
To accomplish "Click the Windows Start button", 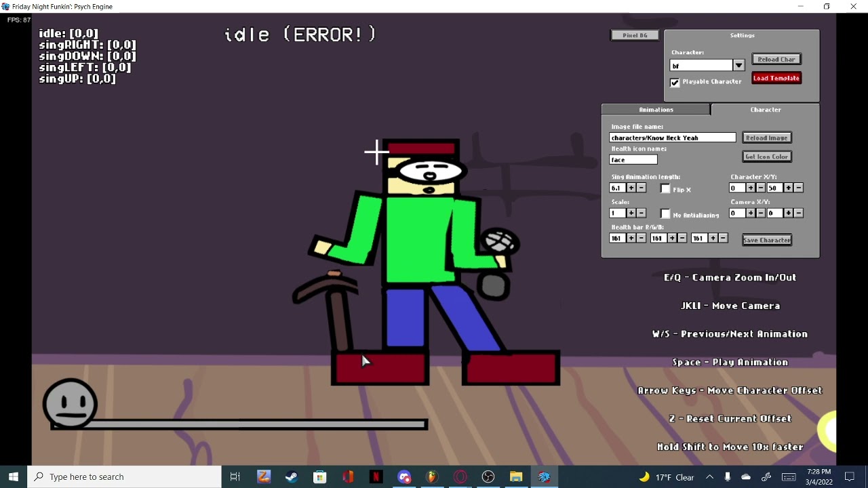I will 14,476.
